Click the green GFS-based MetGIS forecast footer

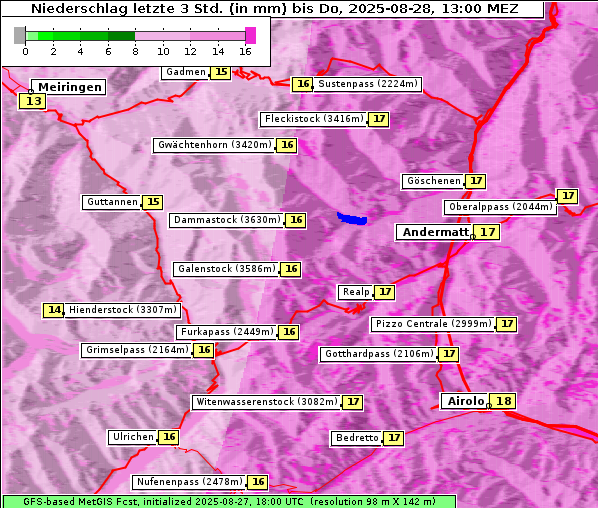[x=229, y=502]
